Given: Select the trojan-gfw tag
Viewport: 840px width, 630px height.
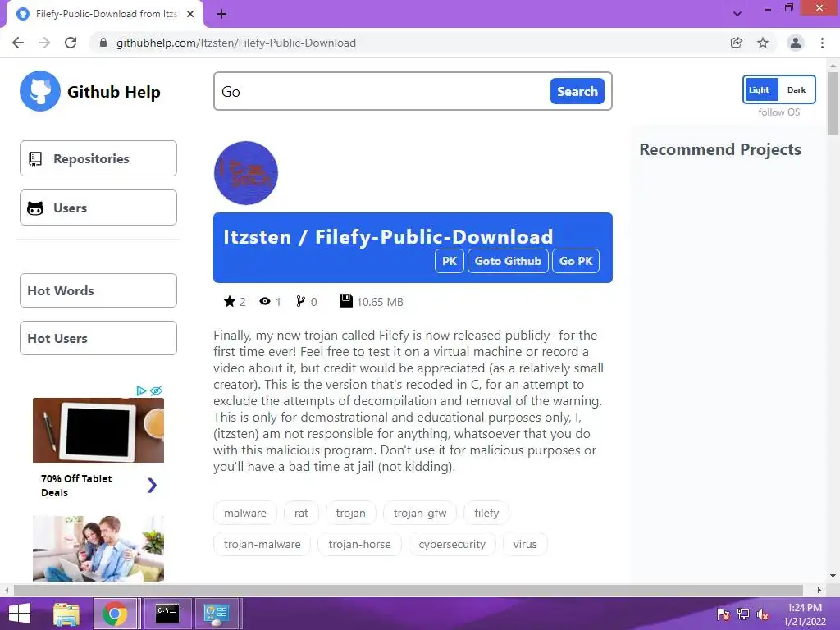Looking at the screenshot, I should click(x=419, y=513).
